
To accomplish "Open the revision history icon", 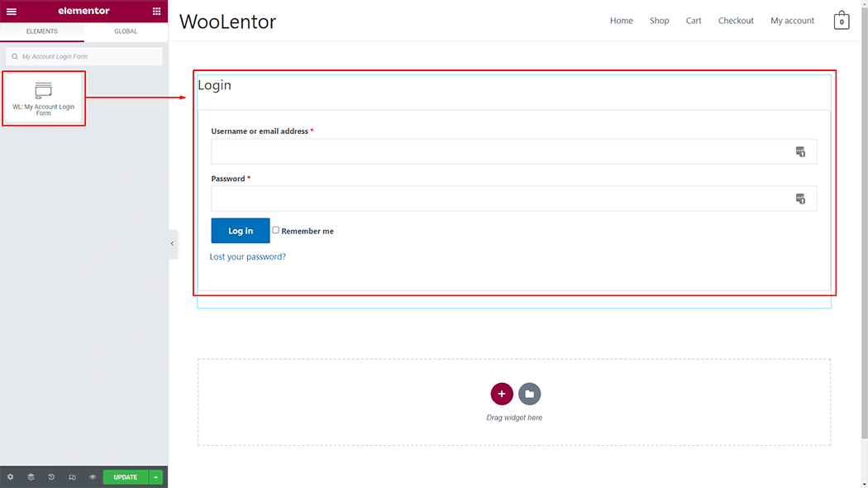I will click(x=51, y=477).
